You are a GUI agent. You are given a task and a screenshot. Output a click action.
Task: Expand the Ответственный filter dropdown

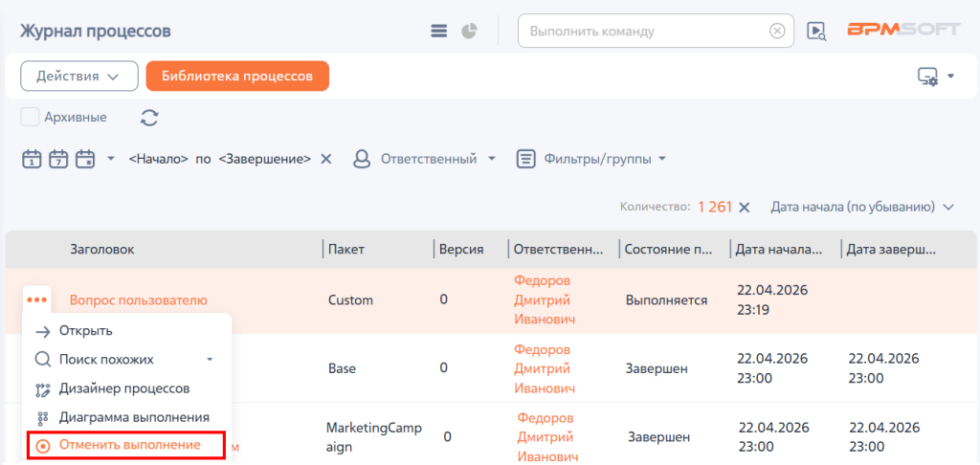492,160
